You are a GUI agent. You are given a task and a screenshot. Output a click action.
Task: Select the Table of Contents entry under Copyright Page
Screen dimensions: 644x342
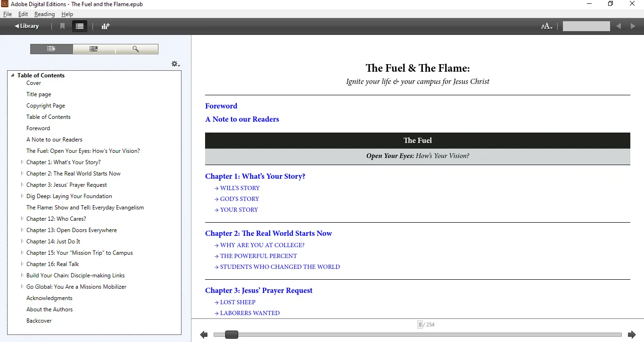49,117
